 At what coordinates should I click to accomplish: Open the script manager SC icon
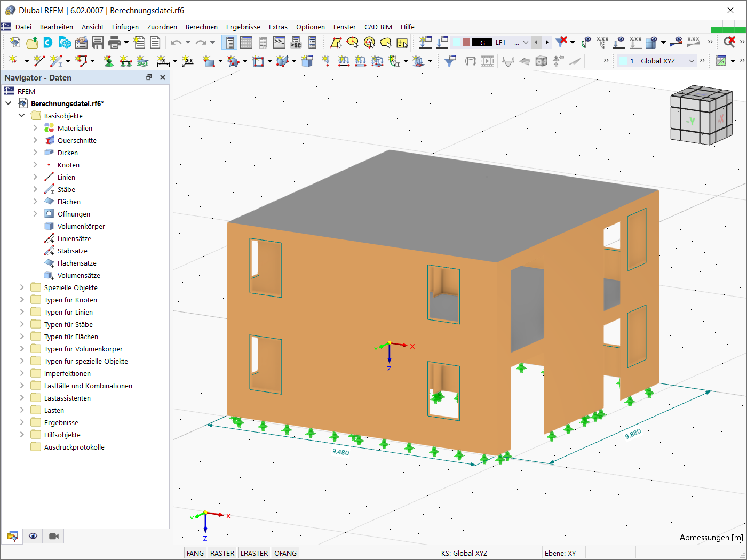[296, 42]
